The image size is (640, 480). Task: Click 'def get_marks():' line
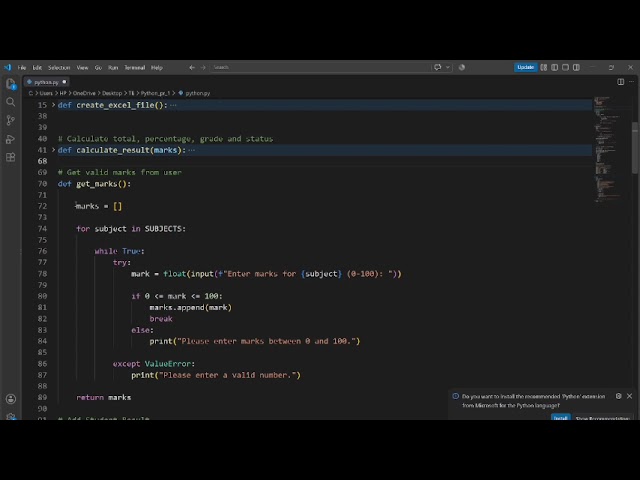[94, 184]
